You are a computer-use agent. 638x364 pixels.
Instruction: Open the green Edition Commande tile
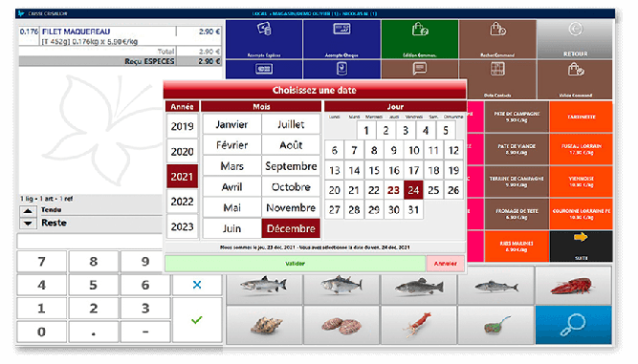tap(420, 39)
